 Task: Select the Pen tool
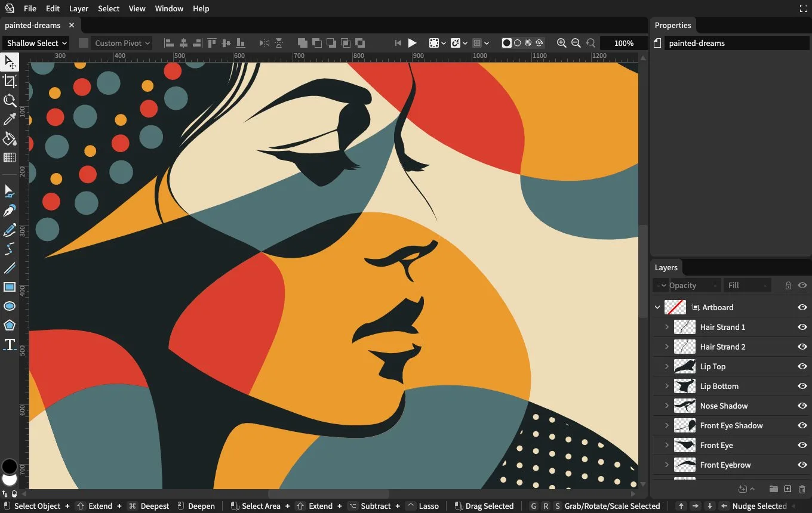click(x=10, y=211)
